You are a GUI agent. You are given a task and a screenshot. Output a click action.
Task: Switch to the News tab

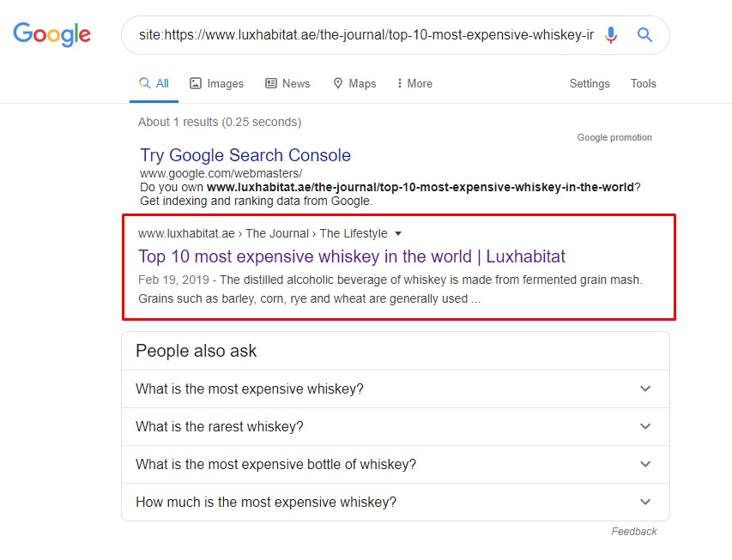[287, 83]
